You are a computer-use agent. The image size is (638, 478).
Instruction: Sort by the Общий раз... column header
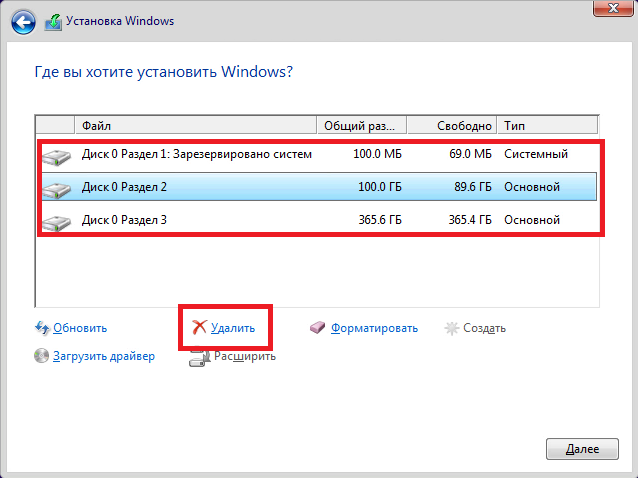coord(361,126)
